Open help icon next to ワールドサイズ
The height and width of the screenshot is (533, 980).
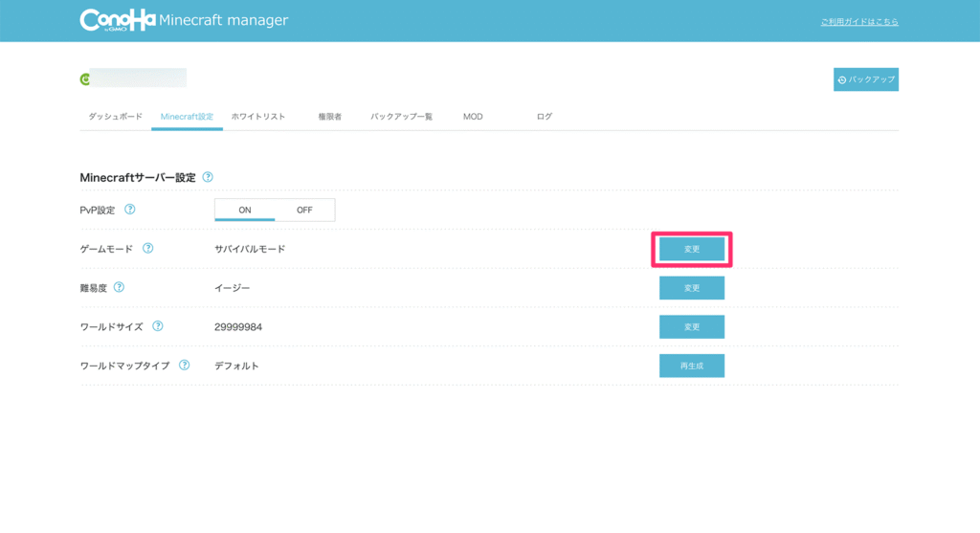point(158,326)
